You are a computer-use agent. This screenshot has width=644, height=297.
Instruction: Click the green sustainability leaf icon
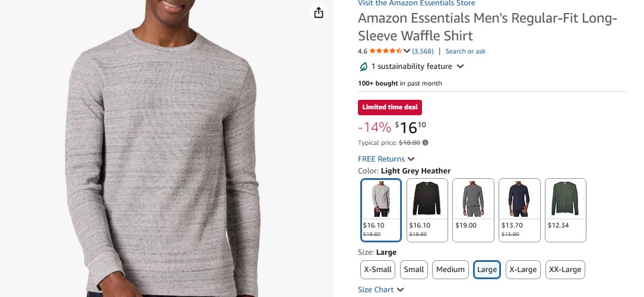click(363, 67)
